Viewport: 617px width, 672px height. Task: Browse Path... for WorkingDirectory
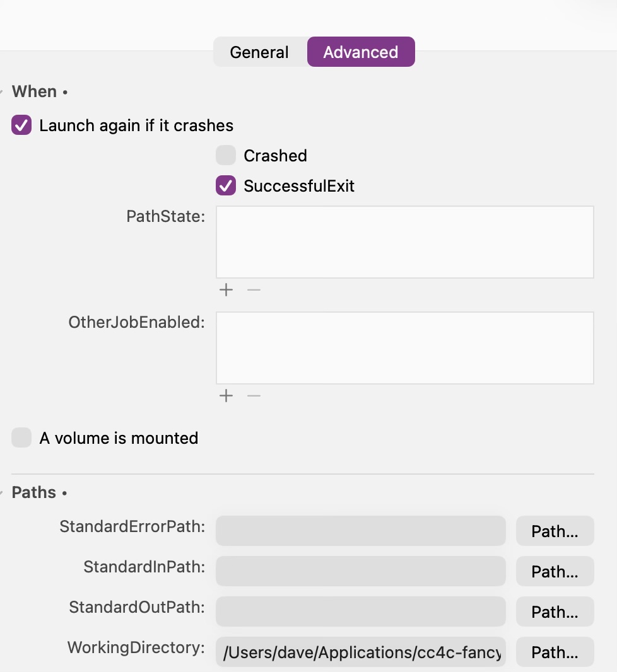[555, 652]
